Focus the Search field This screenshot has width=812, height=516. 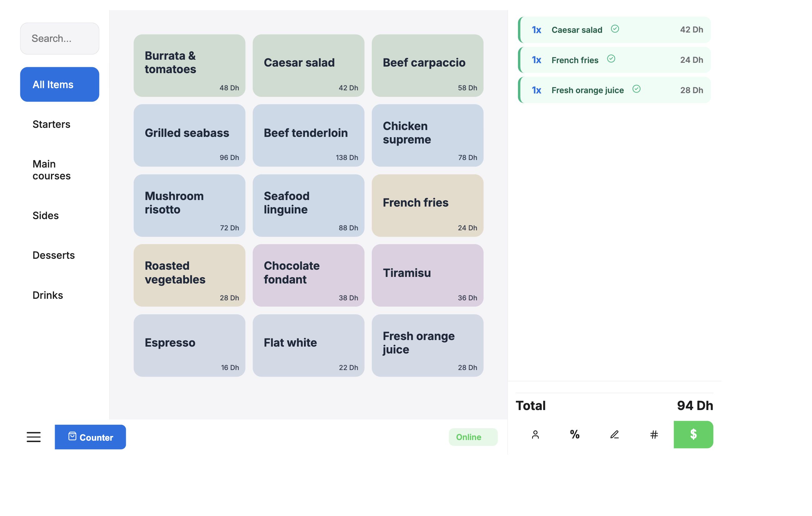[60, 38]
